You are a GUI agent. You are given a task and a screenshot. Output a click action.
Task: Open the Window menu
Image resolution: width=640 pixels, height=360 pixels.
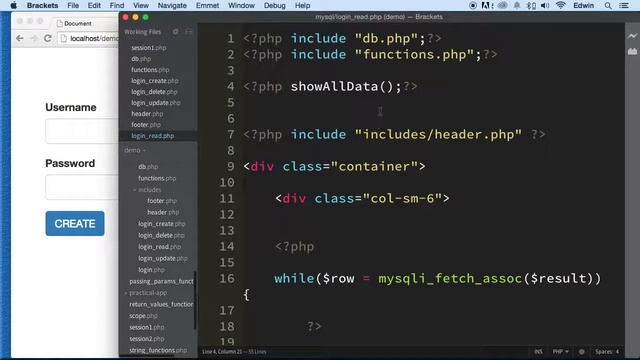(241, 5)
